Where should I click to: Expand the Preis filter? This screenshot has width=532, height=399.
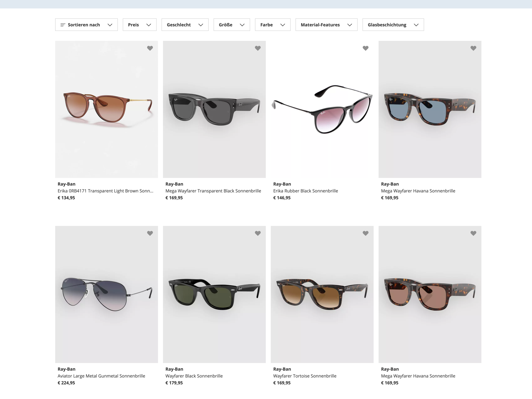coord(139,25)
